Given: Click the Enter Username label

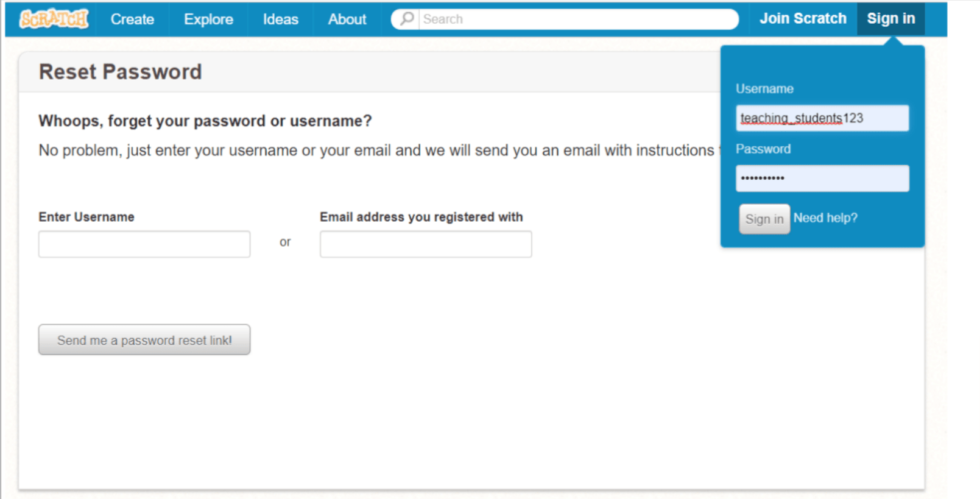Looking at the screenshot, I should click(86, 217).
